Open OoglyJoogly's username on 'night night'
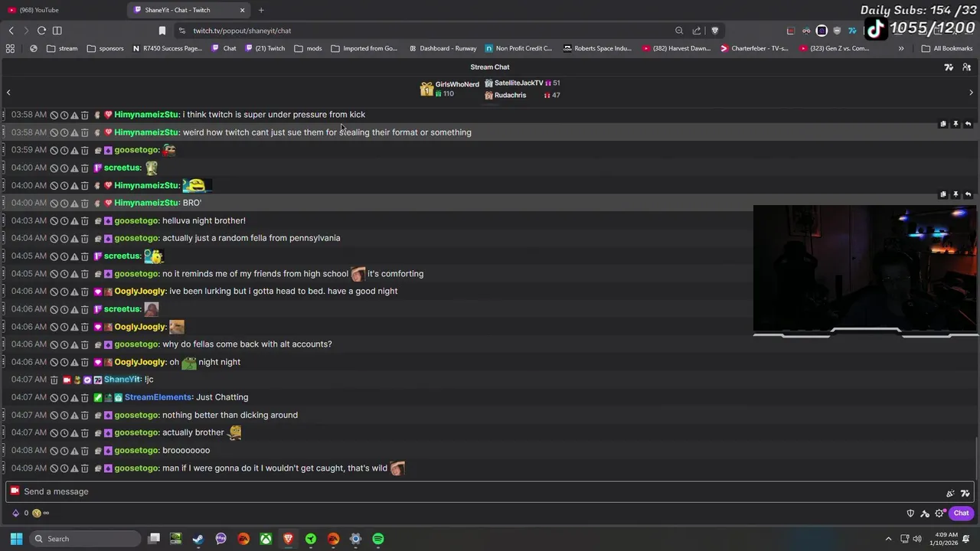980x551 pixels. coord(140,362)
